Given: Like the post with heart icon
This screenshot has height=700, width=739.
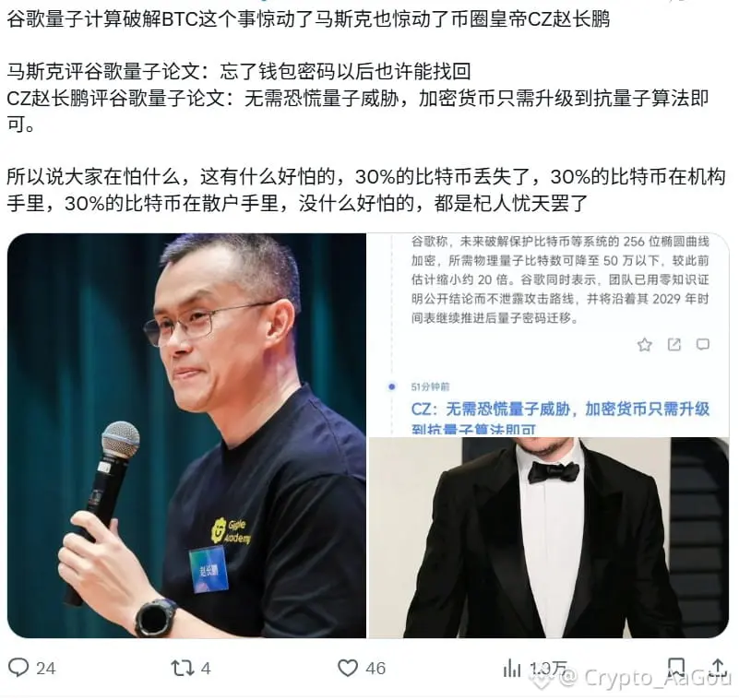Looking at the screenshot, I should (348, 668).
